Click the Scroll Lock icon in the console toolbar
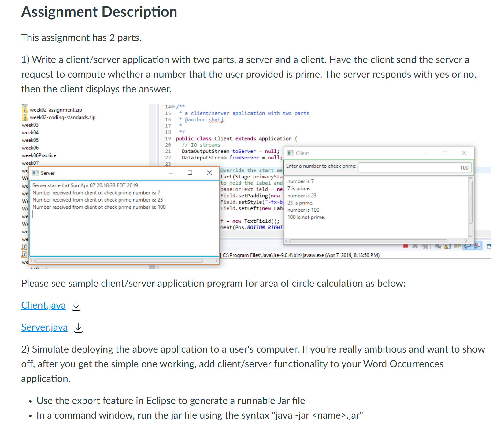 (447, 246)
